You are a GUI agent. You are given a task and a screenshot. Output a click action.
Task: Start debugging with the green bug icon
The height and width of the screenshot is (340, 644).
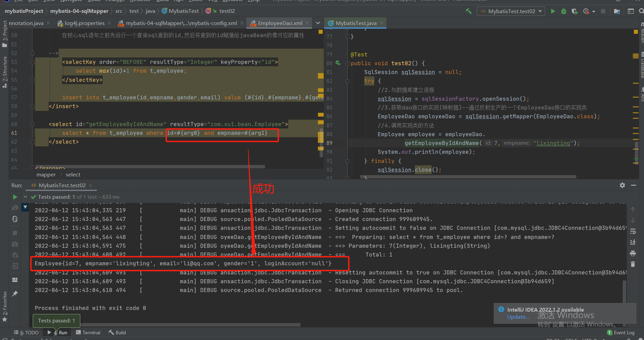click(563, 11)
